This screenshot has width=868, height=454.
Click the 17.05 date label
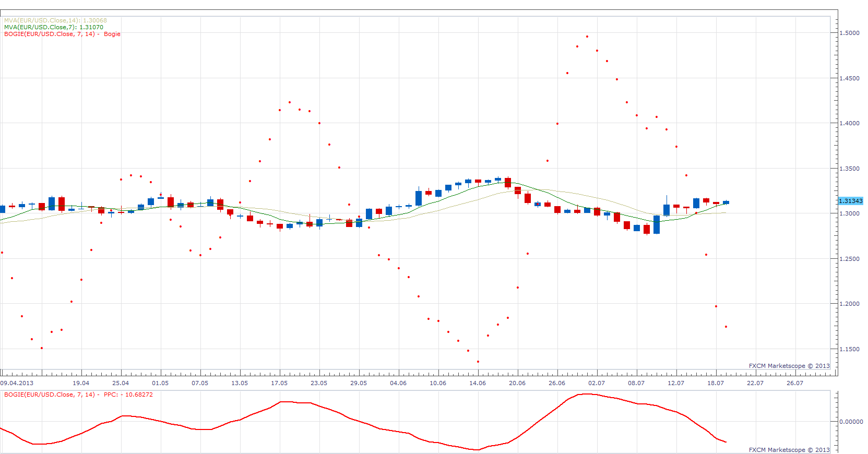coord(279,383)
